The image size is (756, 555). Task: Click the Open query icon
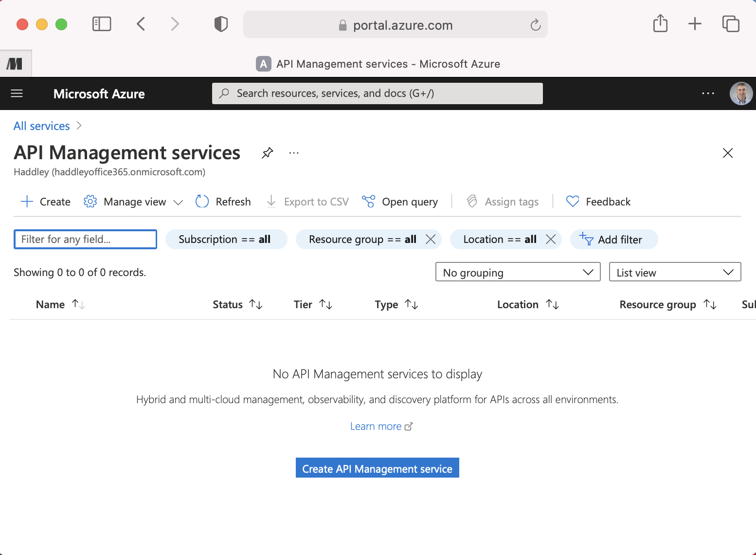pos(368,202)
